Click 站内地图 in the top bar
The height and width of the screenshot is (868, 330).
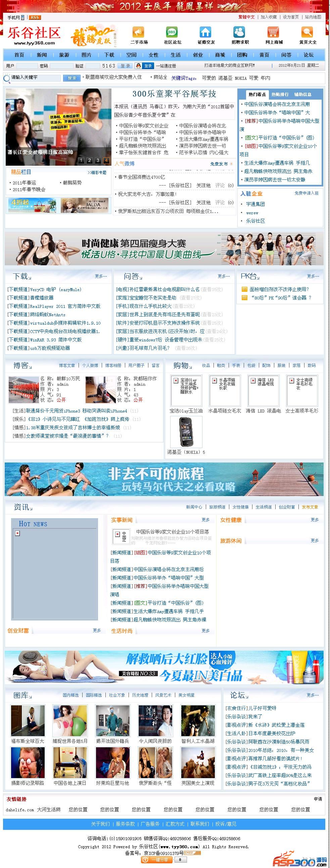click(313, 17)
